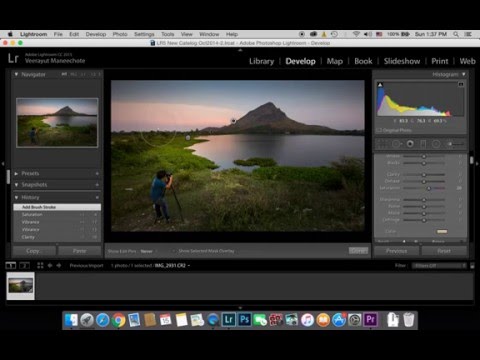This screenshot has width=480, height=360.
Task: Go back with the filmstrip left arrow
Action: click(x=50, y=266)
